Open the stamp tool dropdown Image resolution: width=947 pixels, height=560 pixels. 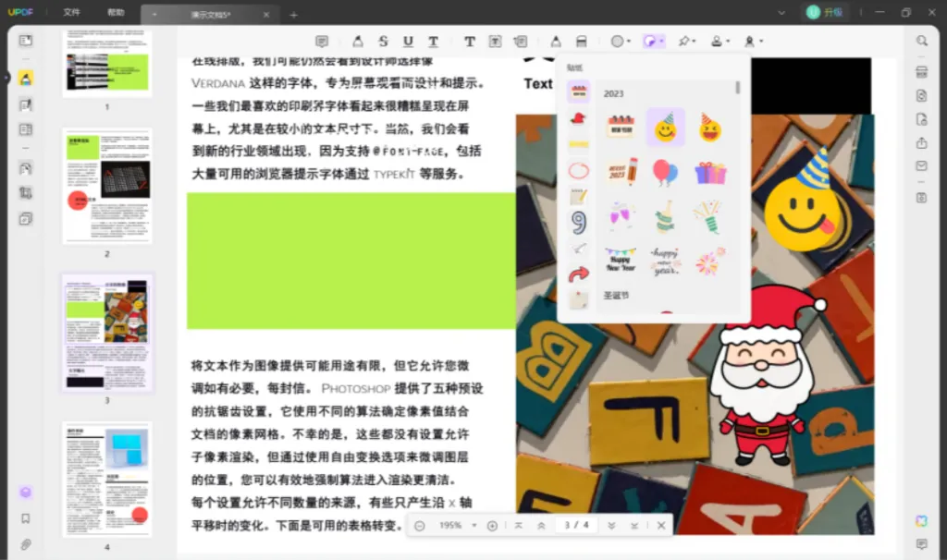[719, 41]
